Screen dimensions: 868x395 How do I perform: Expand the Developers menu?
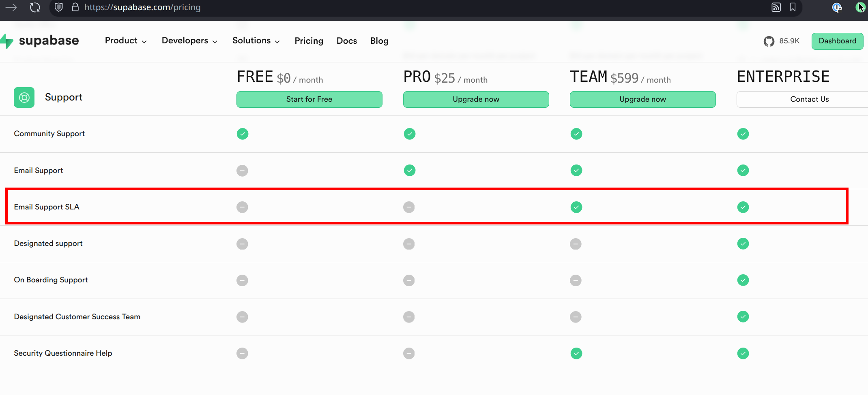click(x=189, y=41)
